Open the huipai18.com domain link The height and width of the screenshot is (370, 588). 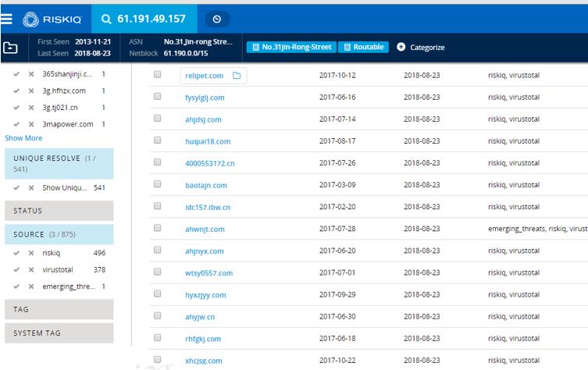pyautogui.click(x=208, y=142)
